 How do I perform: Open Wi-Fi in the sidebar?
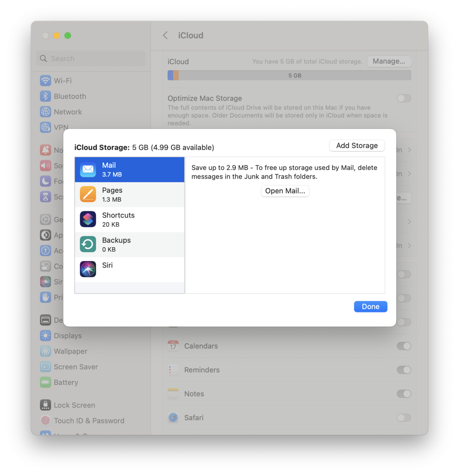coord(91,81)
